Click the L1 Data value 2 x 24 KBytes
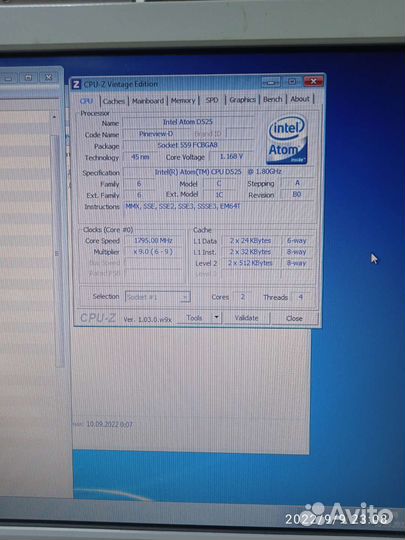 click(250, 241)
